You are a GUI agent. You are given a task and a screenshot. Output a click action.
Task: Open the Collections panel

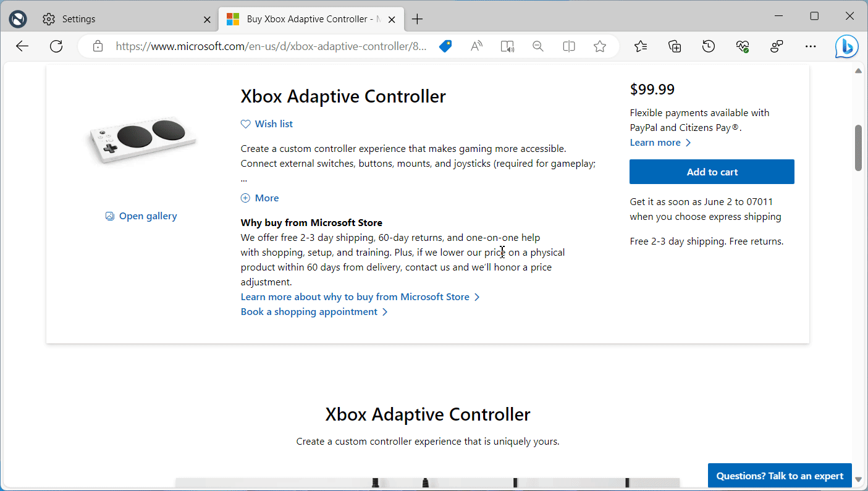click(674, 46)
